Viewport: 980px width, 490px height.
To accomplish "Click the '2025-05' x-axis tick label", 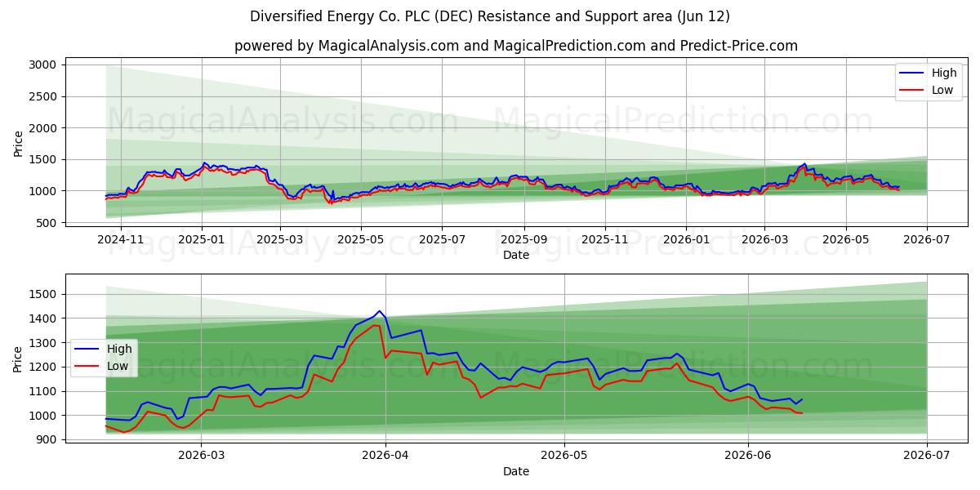I will (360, 240).
